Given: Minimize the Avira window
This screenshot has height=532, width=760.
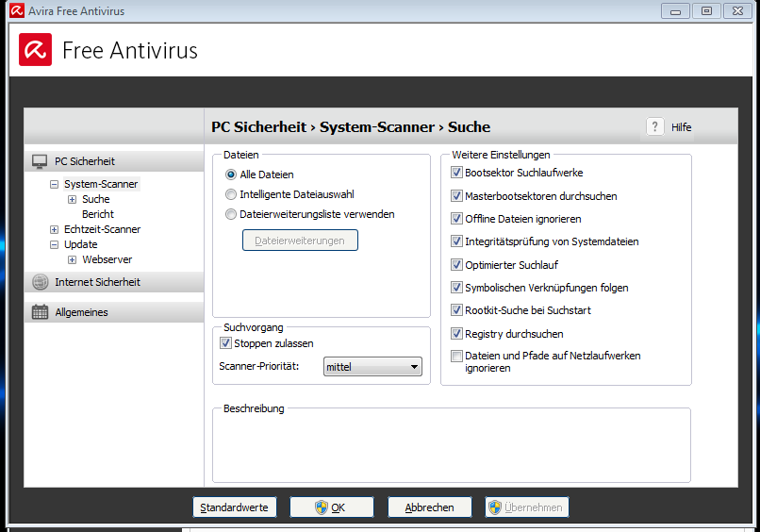Looking at the screenshot, I should [x=675, y=11].
